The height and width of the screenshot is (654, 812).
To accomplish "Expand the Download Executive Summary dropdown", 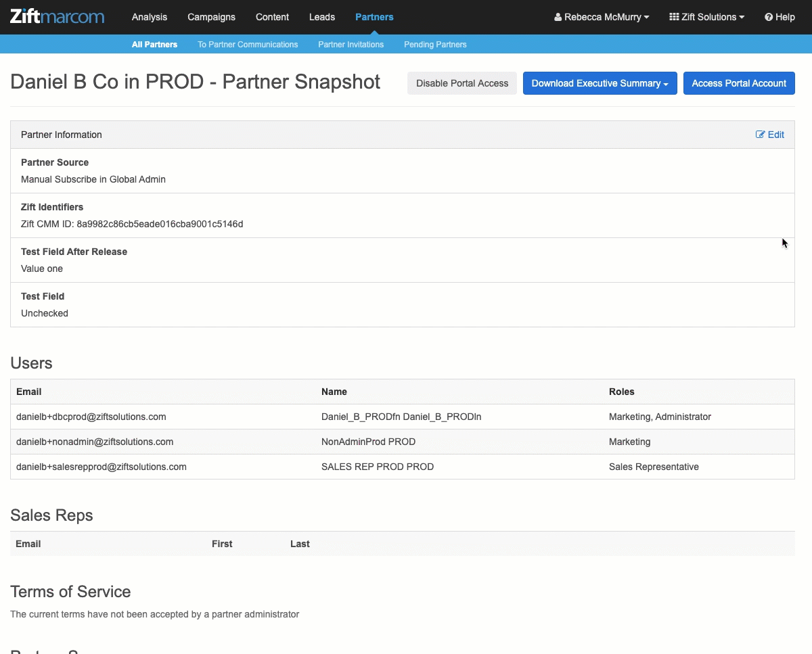I will point(600,83).
